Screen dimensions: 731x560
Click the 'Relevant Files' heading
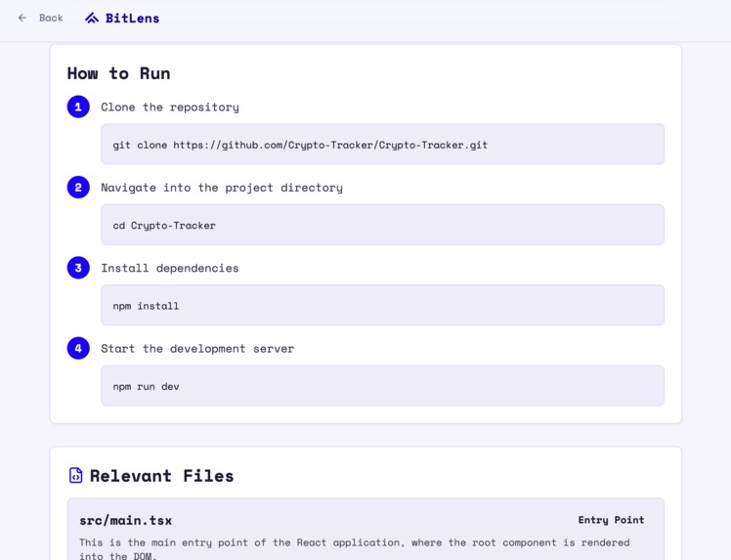coord(161,476)
